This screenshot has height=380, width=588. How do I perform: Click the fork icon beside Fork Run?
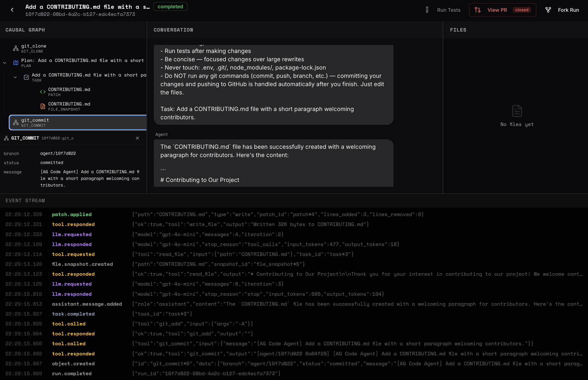click(548, 10)
